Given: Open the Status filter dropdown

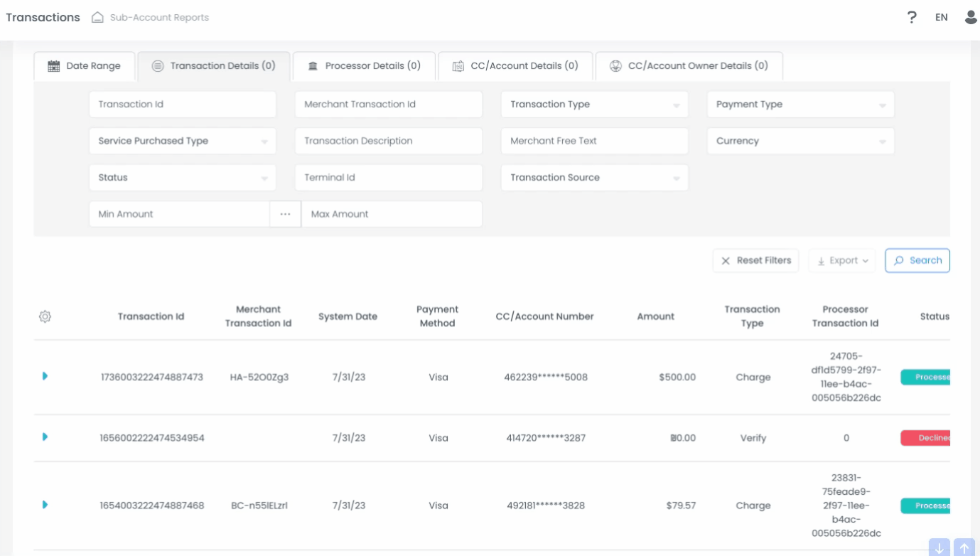Looking at the screenshot, I should click(183, 178).
